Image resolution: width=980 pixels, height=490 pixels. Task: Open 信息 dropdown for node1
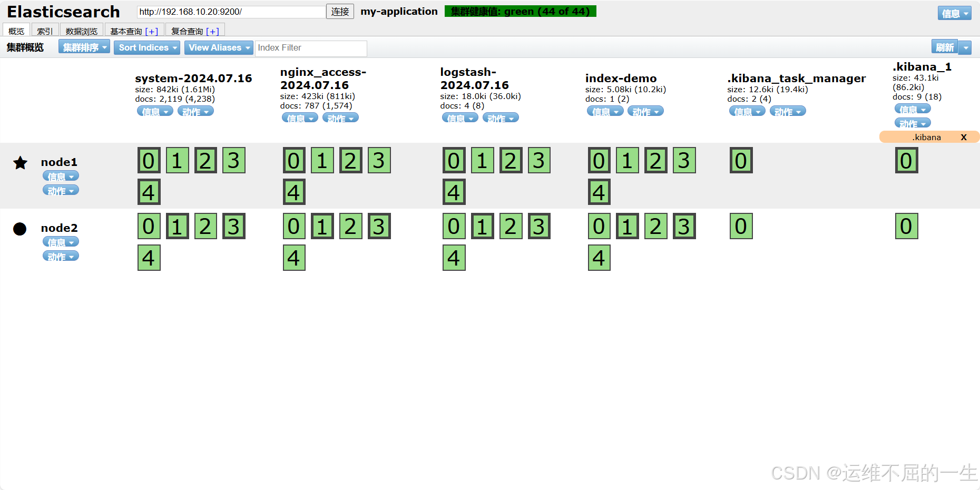coord(61,176)
